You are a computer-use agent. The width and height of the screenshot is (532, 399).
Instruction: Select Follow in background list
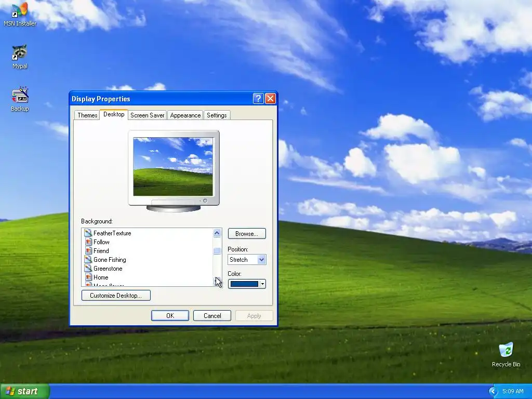coord(101,242)
